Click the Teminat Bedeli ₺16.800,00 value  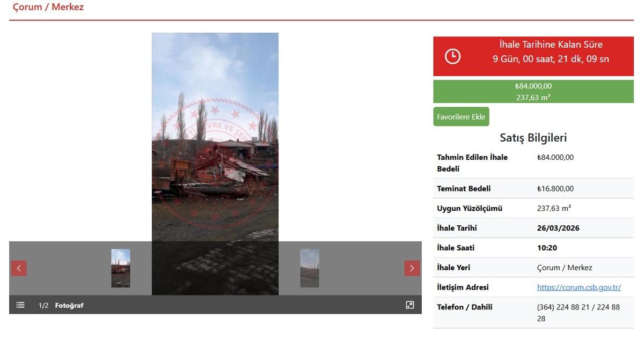pos(555,189)
